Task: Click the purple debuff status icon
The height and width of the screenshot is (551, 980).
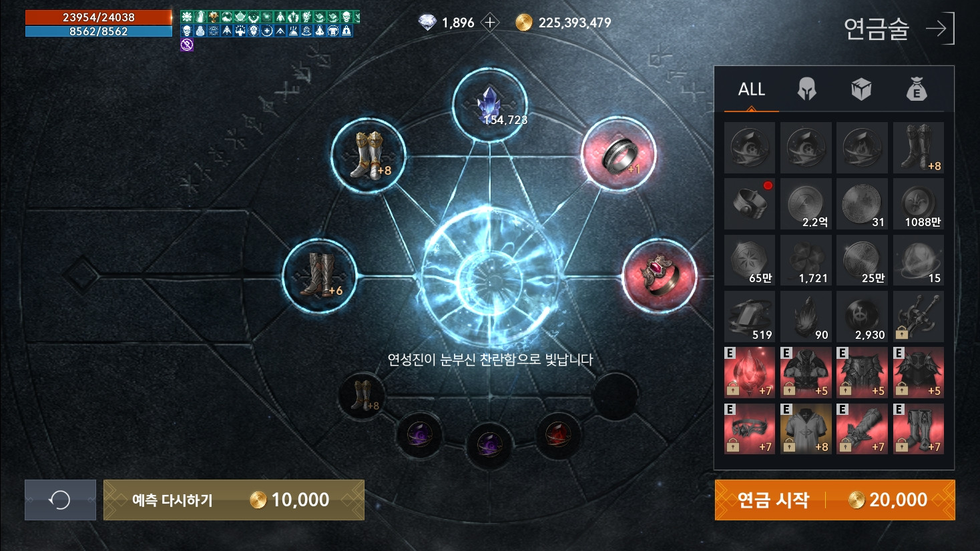Action: click(x=187, y=45)
